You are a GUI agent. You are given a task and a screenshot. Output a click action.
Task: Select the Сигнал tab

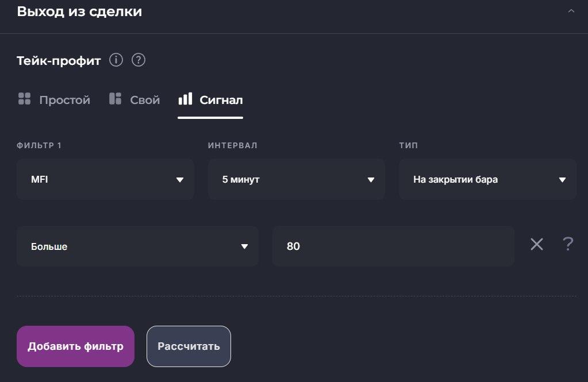coord(221,100)
